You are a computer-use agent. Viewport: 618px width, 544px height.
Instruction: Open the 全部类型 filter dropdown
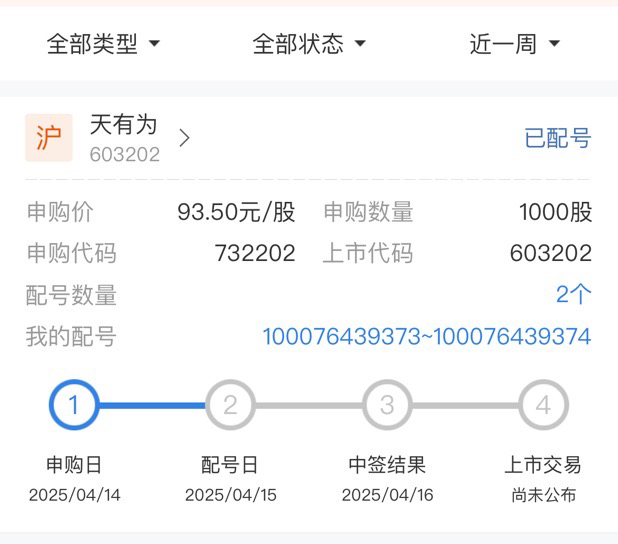103,43
